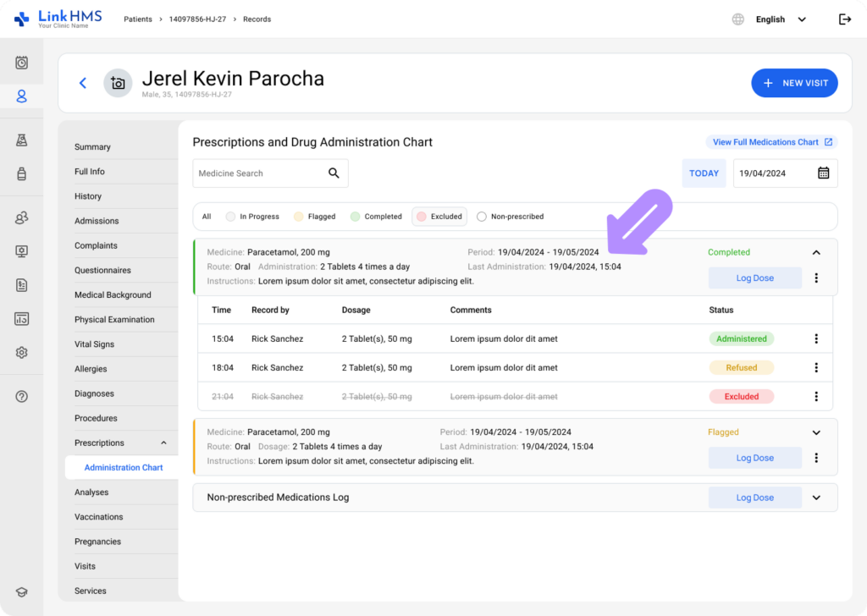Select the patients person icon in left rail

(x=21, y=96)
